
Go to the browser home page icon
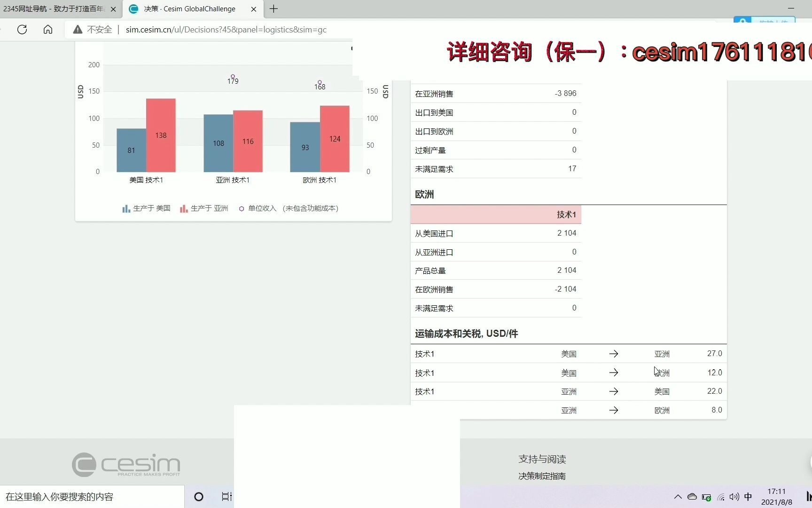[48, 30]
